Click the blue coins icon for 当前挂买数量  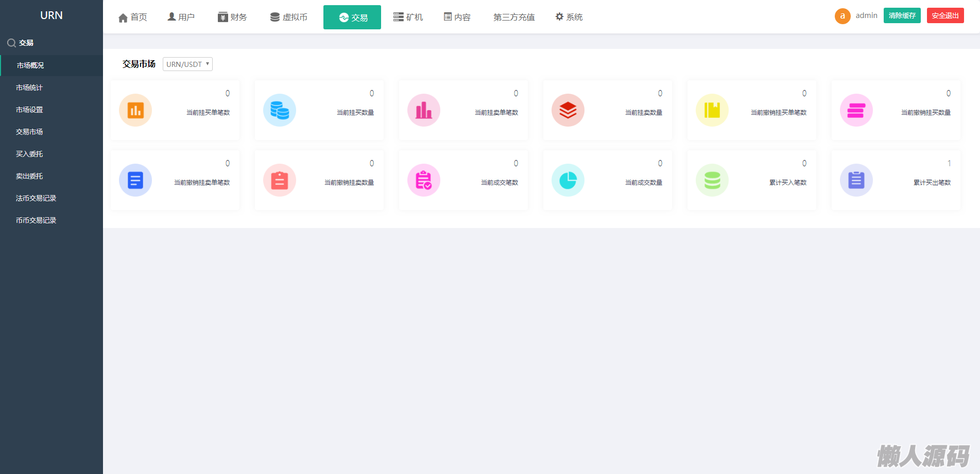pos(280,110)
